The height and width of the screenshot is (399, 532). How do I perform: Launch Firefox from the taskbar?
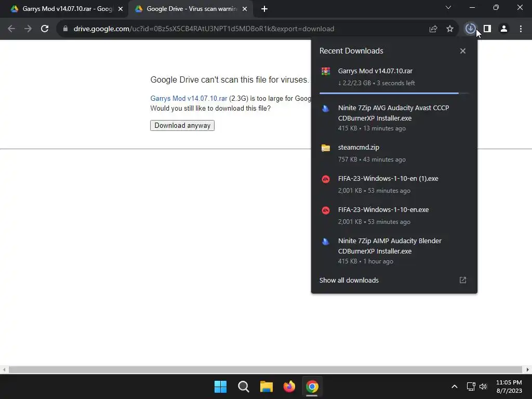tap(289, 387)
